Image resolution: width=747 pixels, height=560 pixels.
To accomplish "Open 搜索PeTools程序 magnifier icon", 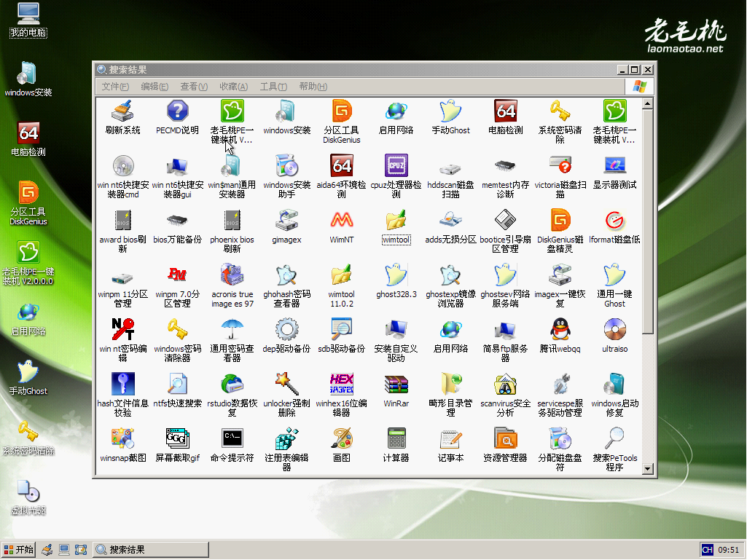I will point(614,438).
